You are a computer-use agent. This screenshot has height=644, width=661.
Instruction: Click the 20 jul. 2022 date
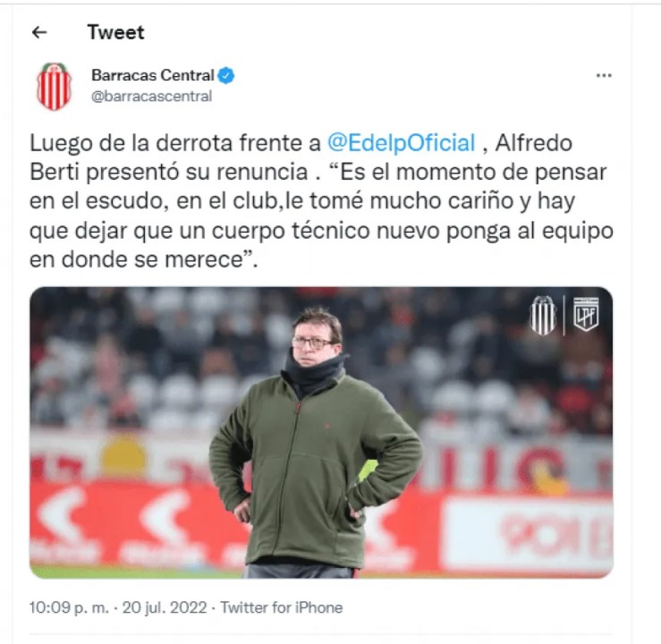click(x=165, y=607)
